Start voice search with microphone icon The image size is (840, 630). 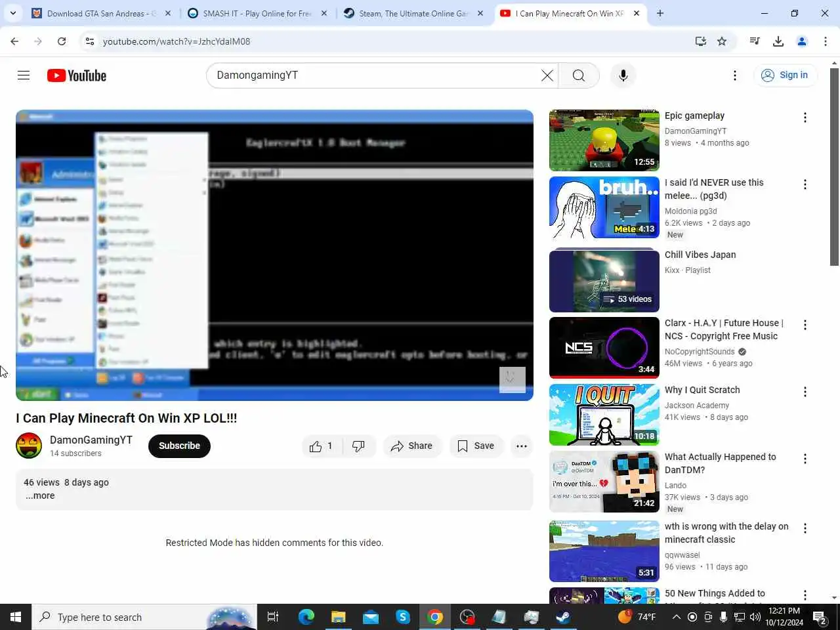[x=623, y=75]
